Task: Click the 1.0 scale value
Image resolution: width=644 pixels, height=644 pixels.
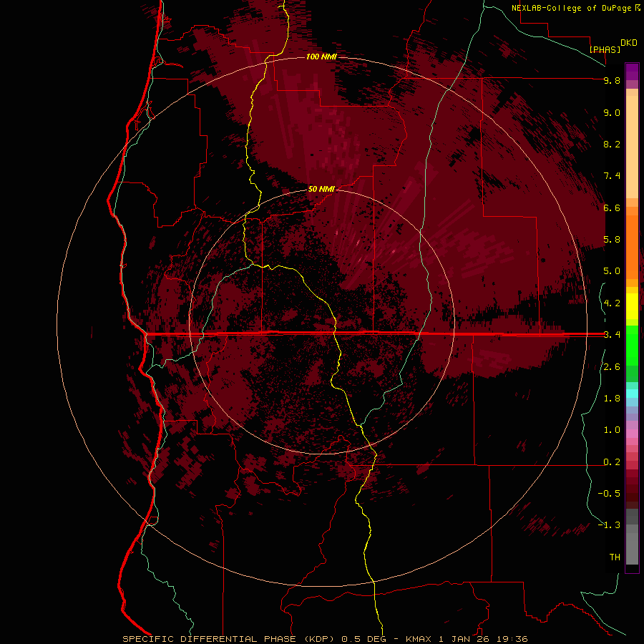Action: click(612, 430)
